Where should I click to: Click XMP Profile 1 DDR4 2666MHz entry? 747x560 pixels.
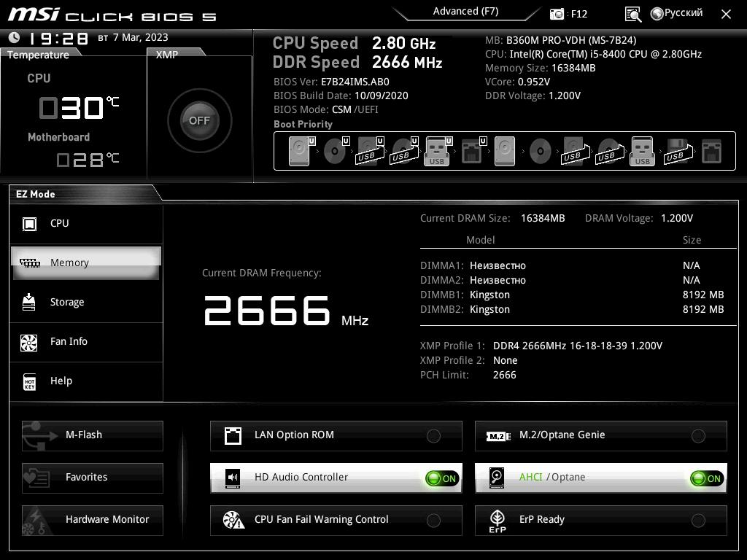[541, 346]
